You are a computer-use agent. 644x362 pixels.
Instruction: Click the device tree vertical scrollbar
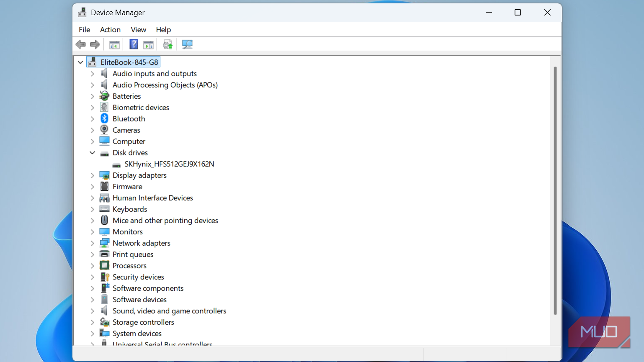[555, 190]
